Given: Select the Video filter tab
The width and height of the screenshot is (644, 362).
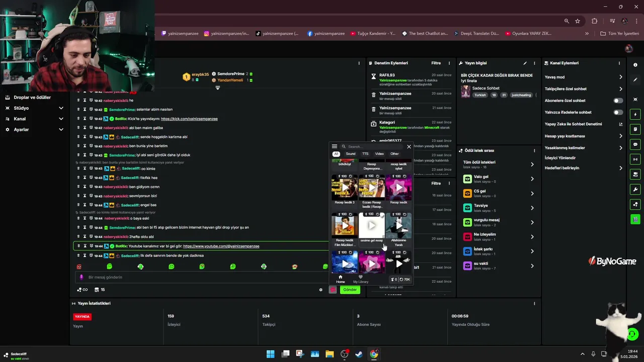Looking at the screenshot, I should 379,154.
